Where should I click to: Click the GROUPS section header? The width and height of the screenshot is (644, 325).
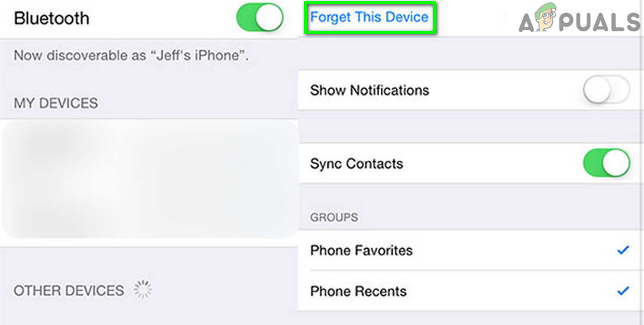click(x=334, y=217)
